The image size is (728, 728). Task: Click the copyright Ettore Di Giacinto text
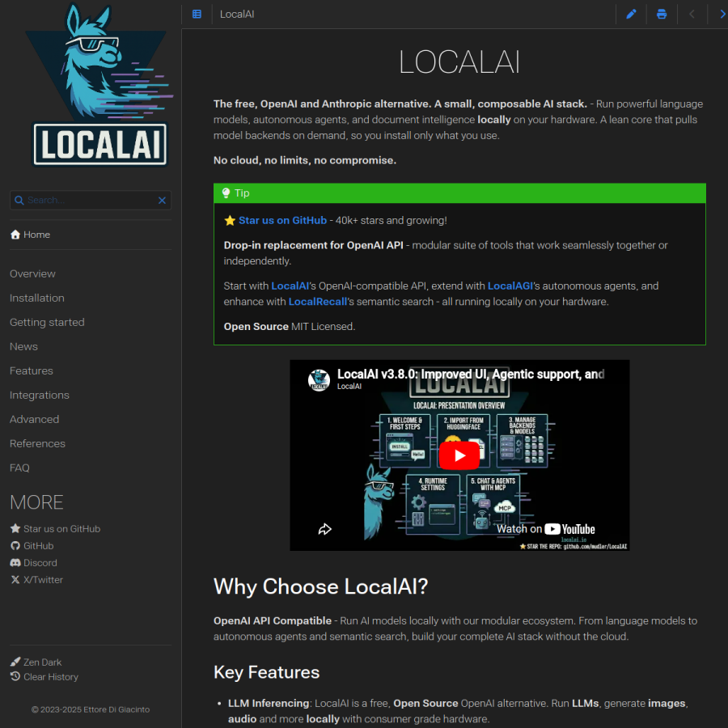click(91, 709)
